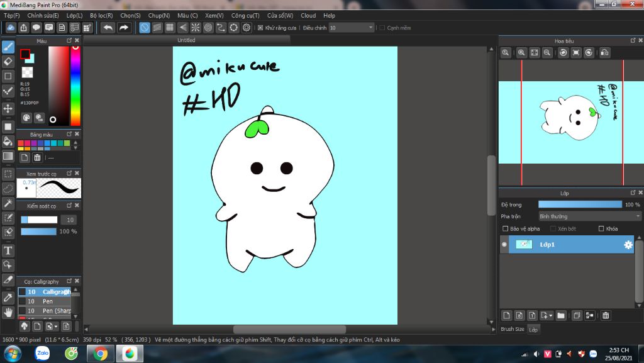This screenshot has width=644, height=363.
Task: Select the rectangular Selection tool
Action: [x=8, y=174]
